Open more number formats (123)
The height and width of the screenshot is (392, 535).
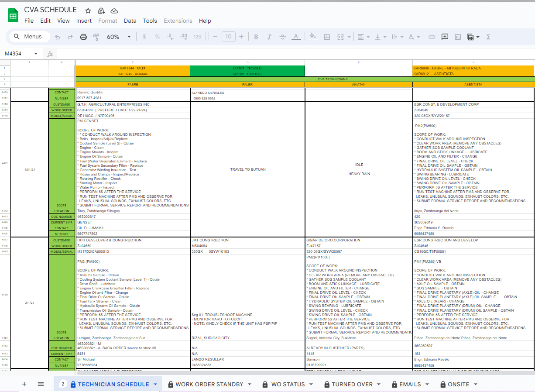click(x=197, y=37)
